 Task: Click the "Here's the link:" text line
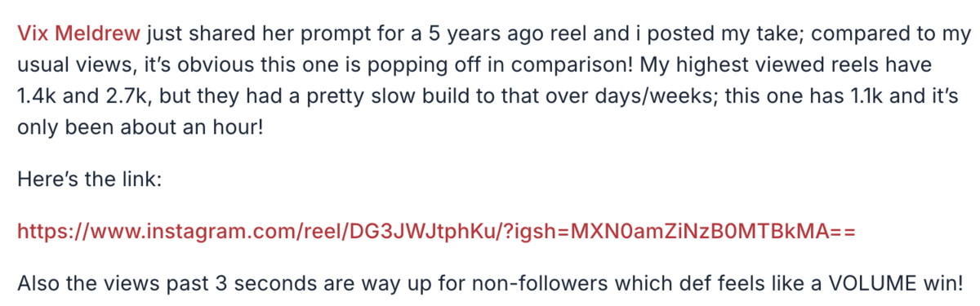click(90, 180)
